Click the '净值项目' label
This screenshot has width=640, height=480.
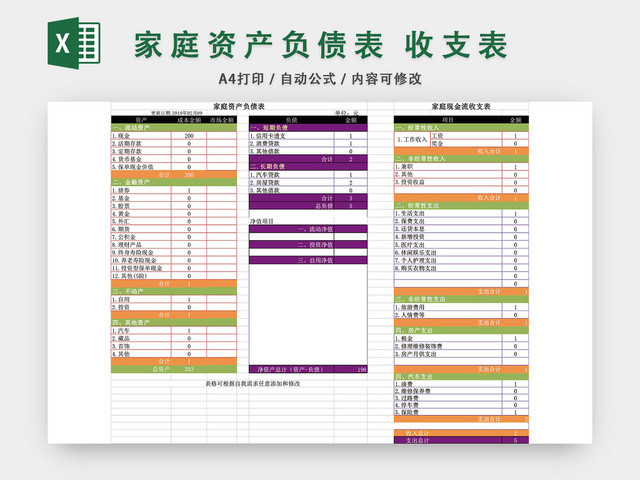(262, 221)
